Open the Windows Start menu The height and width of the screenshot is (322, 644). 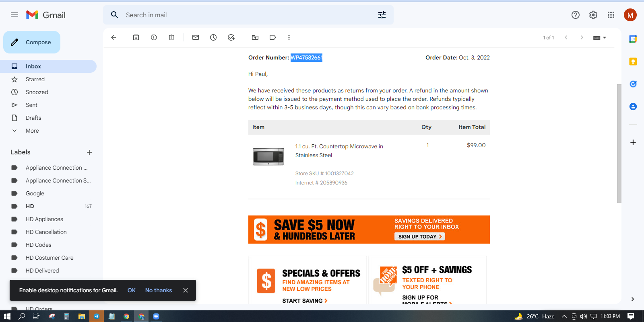(x=7, y=316)
